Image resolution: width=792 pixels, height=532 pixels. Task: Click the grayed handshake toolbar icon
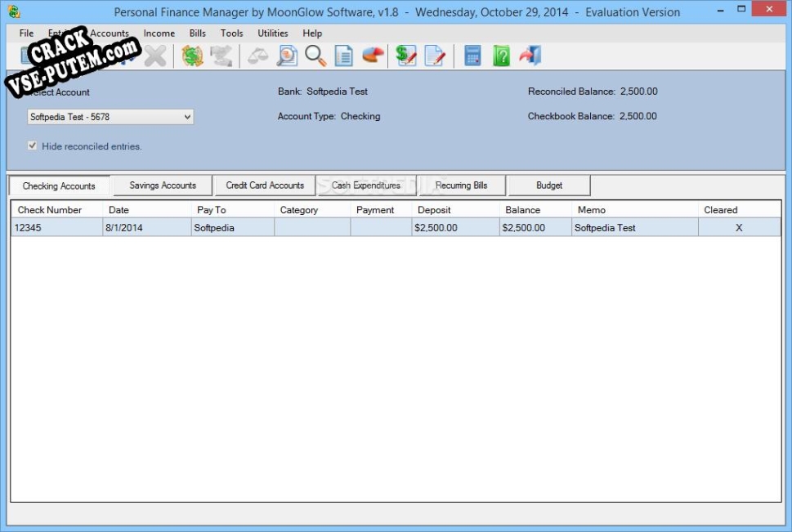(221, 56)
